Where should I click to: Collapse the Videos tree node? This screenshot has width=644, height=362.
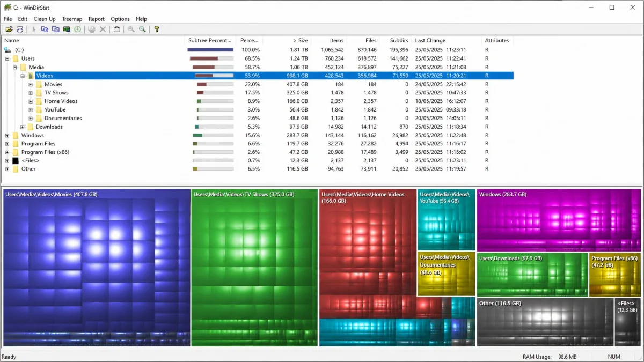coord(23,76)
